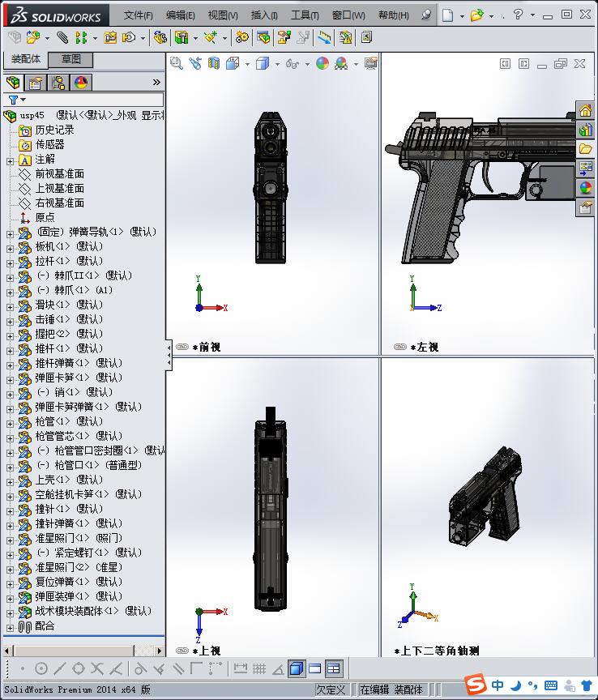This screenshot has width=598, height=700.
Task: Expand the 板机<1> component node
Action: (x=10, y=249)
